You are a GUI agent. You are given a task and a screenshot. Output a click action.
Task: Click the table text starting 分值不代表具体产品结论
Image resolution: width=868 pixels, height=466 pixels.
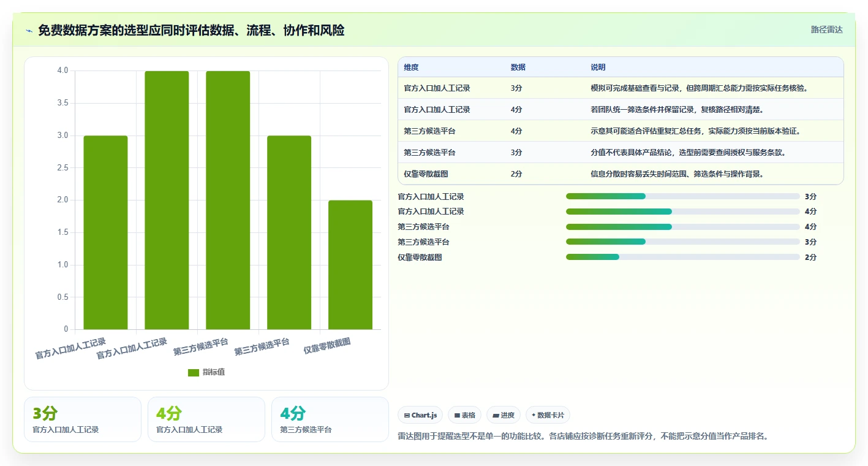point(688,153)
